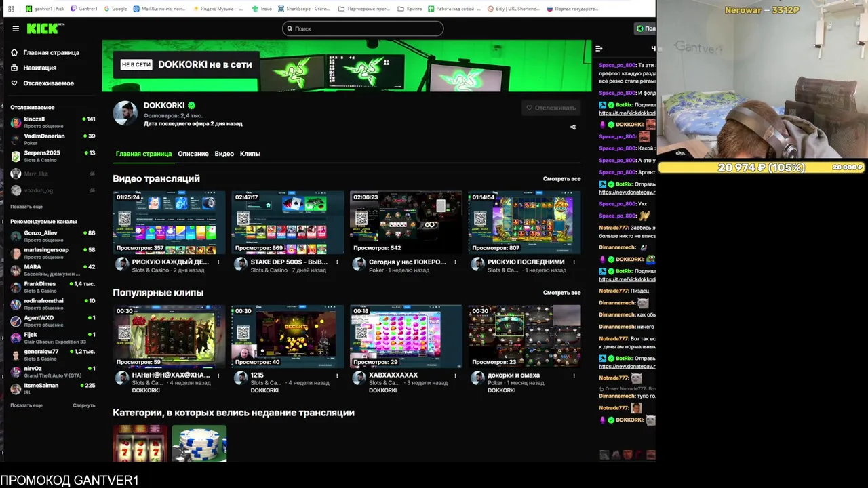Image resolution: width=868 pixels, height=488 pixels.
Task: Open the Крипта bookmarks folder
Action: click(x=410, y=9)
